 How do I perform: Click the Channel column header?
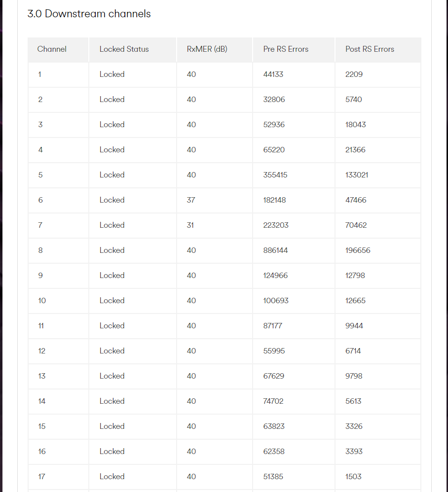52,49
